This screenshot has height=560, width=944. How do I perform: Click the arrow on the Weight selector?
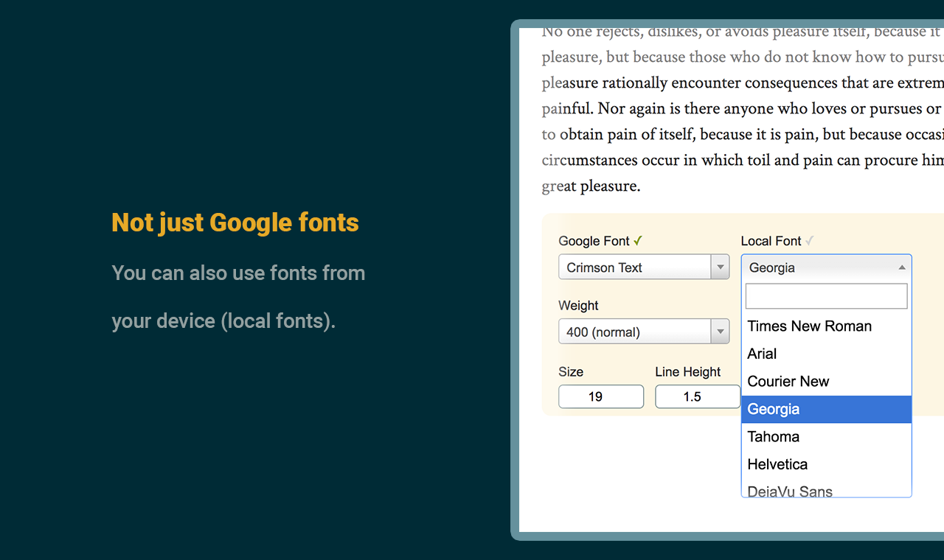click(721, 332)
